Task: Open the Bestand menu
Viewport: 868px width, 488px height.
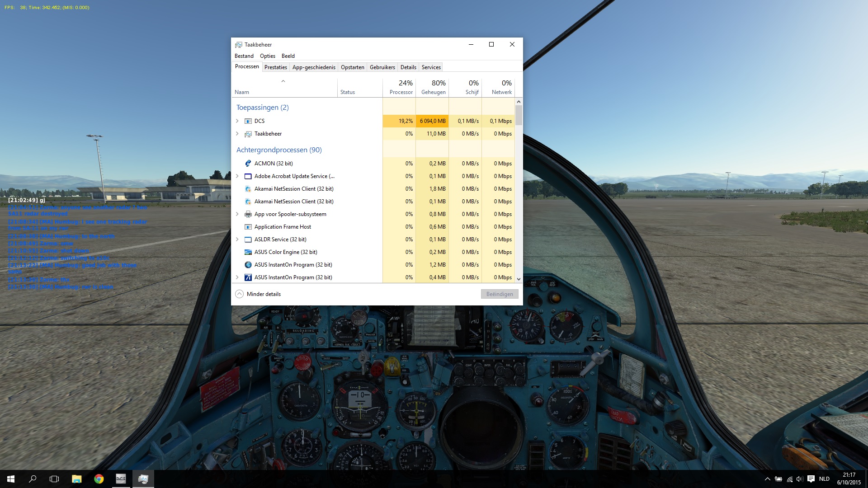Action: [x=244, y=56]
